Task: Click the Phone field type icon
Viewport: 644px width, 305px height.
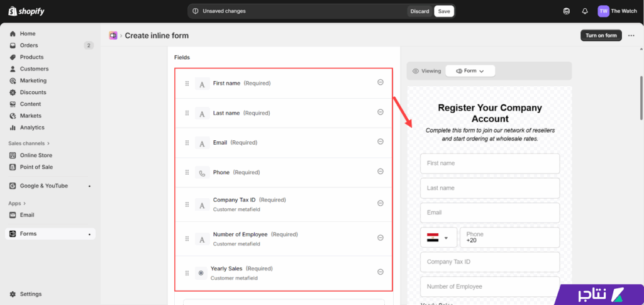Action: (202, 173)
